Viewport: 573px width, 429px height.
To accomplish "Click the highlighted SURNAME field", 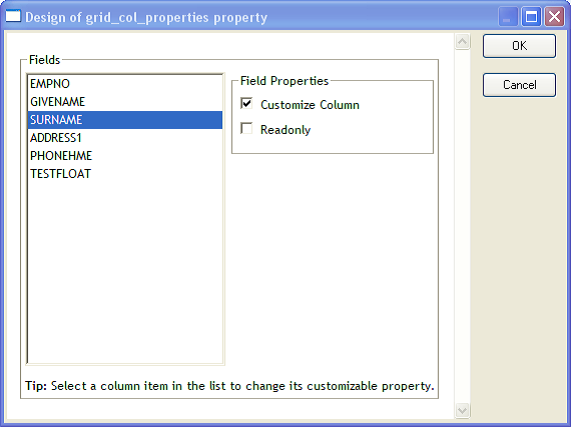I will point(125,120).
